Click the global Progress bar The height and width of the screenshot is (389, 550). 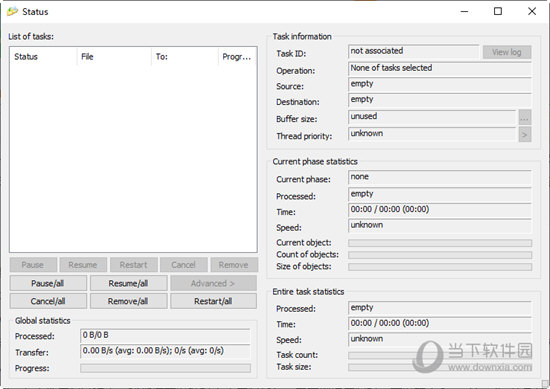click(x=166, y=368)
